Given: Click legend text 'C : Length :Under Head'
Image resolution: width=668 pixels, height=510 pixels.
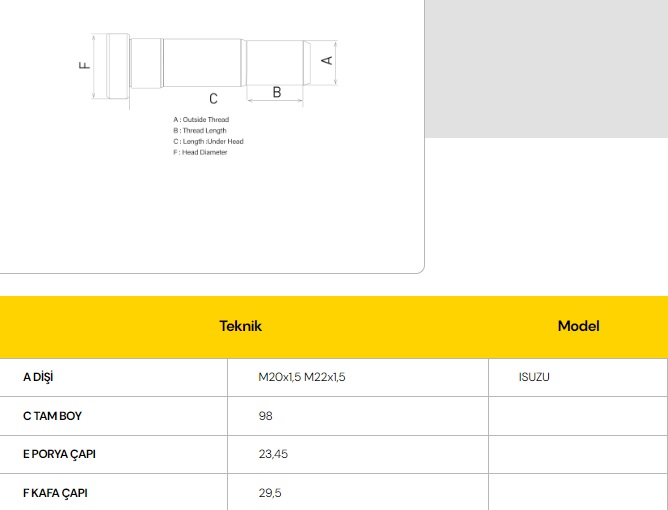Looking at the screenshot, I should click(208, 141).
